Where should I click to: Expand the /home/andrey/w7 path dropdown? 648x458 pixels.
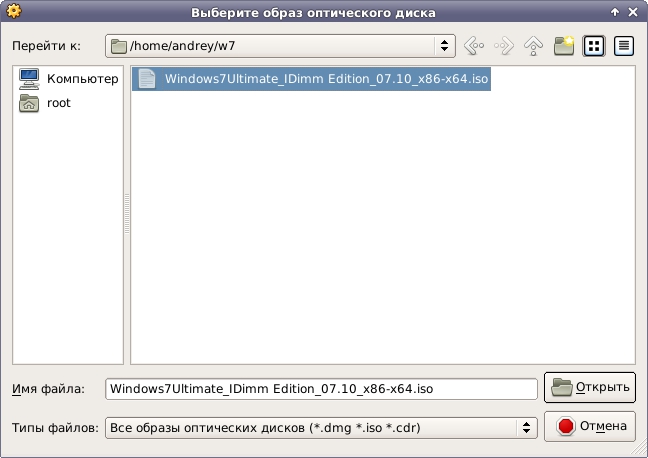pos(444,45)
